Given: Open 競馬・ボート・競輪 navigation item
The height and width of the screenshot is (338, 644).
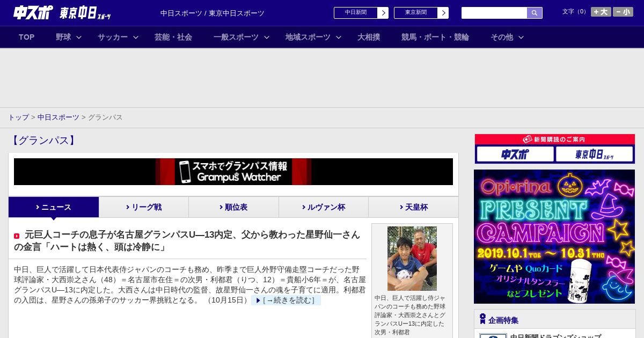Looking at the screenshot, I should pos(435,37).
